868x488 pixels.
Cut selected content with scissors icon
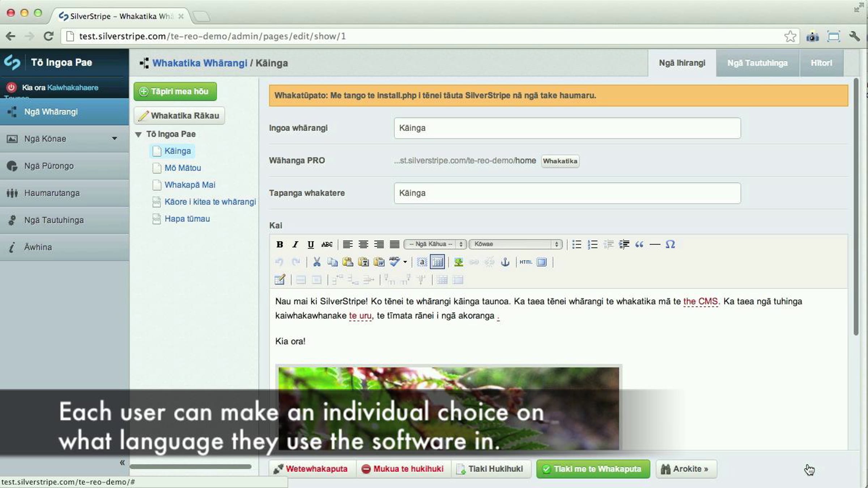tap(317, 262)
